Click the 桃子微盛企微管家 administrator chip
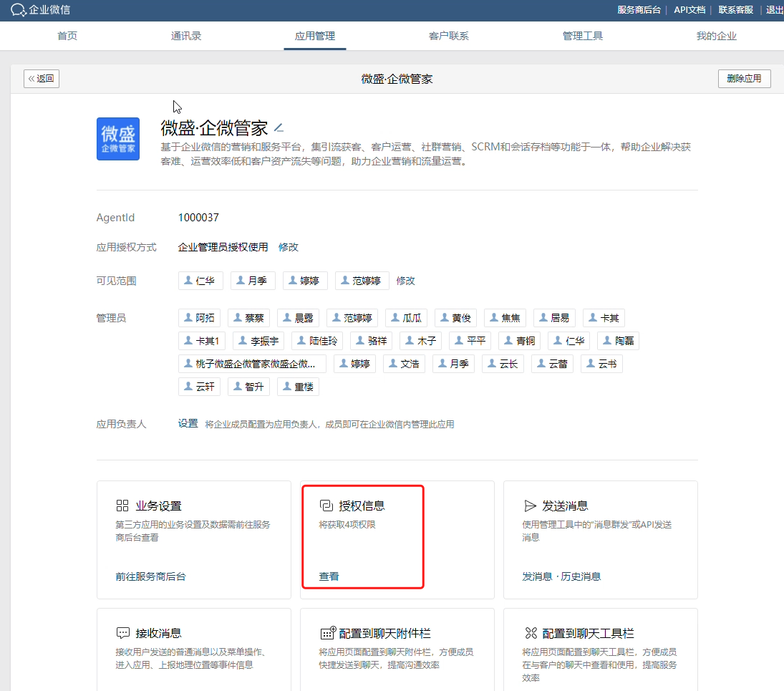Image resolution: width=784 pixels, height=691 pixels. coord(252,364)
